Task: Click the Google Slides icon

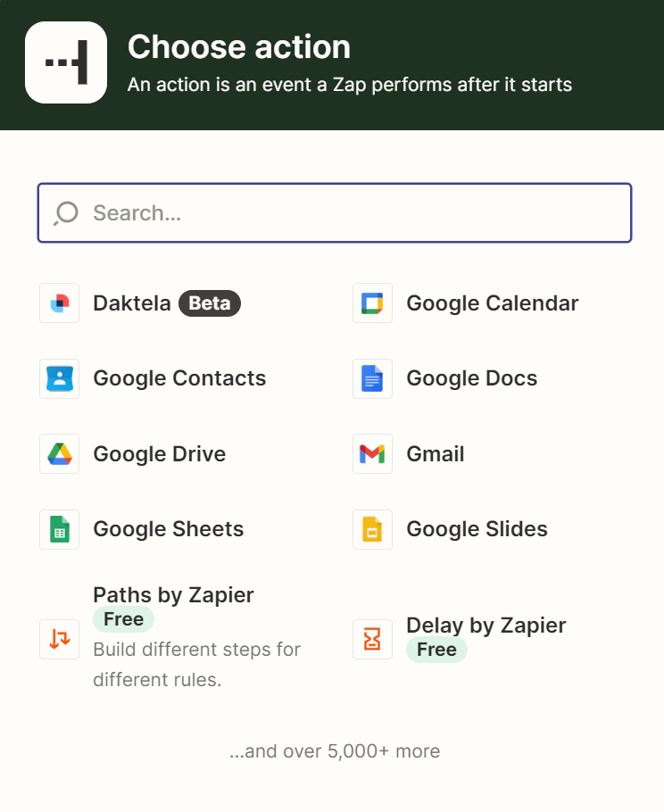Action: (372, 529)
